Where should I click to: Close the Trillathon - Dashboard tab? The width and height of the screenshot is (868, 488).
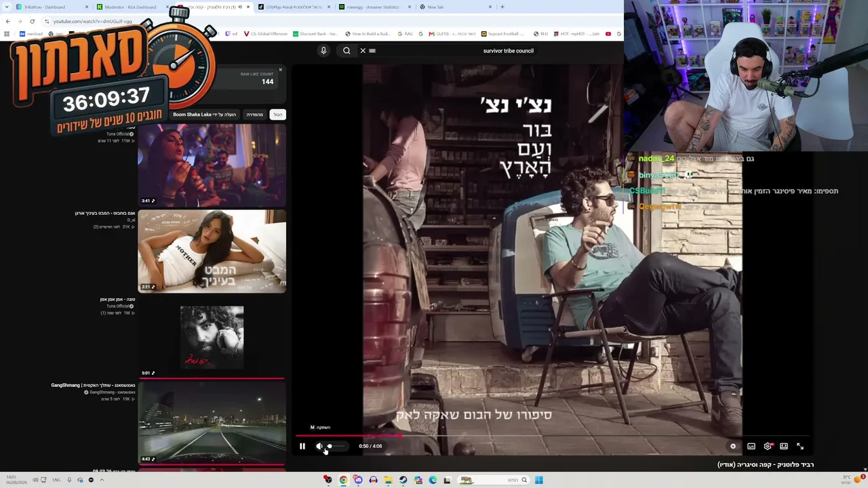[x=87, y=7]
